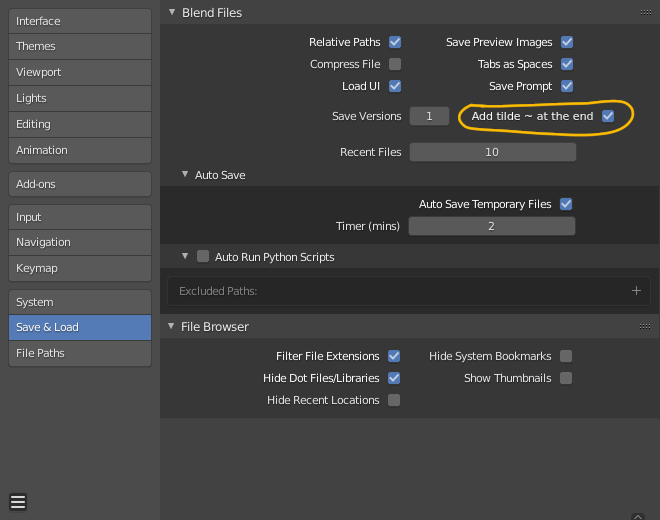Click the Recent Files value field
660x520 pixels.
(493, 152)
